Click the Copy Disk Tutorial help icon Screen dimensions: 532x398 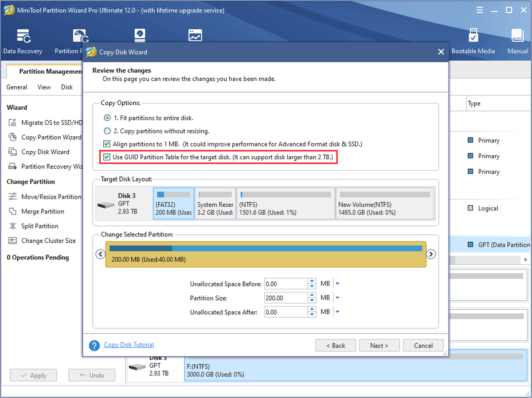(x=94, y=345)
